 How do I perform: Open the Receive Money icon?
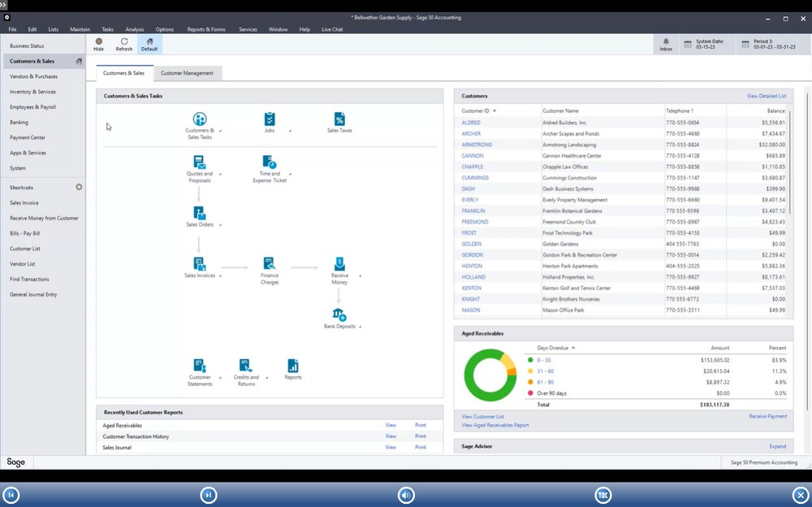(339, 264)
